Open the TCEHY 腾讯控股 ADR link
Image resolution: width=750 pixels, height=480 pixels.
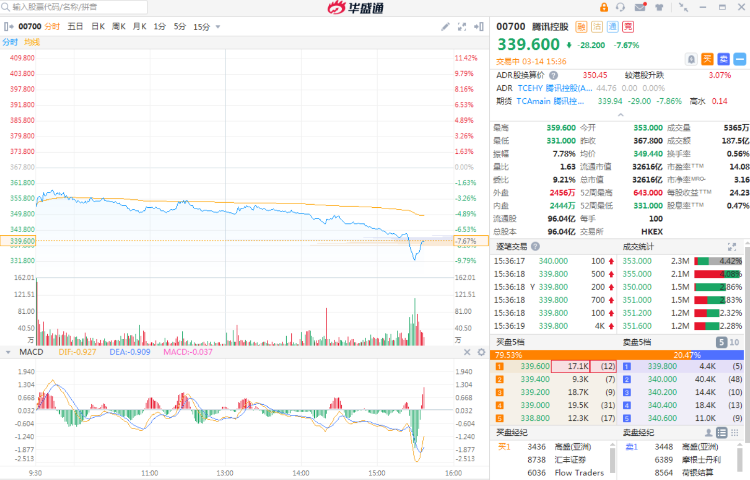click(x=555, y=88)
